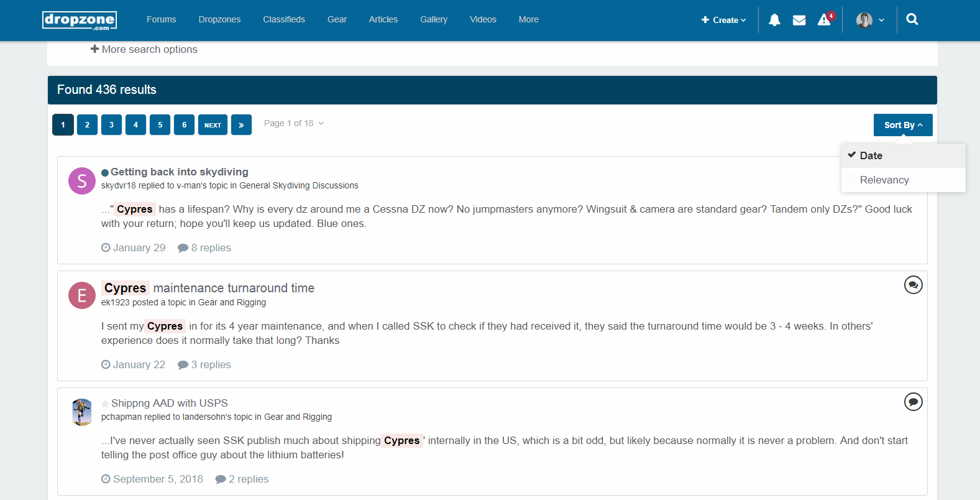
Task: Open user account menu chevron
Action: point(881,20)
